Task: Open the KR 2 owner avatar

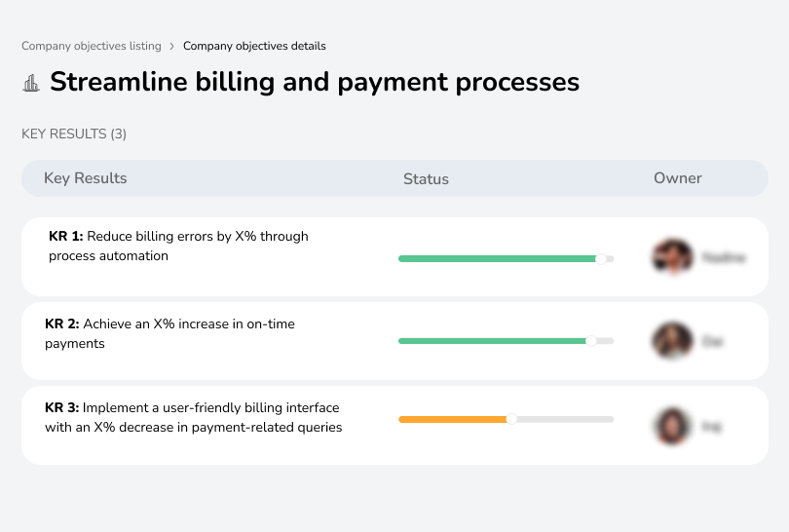Action: pyautogui.click(x=672, y=341)
